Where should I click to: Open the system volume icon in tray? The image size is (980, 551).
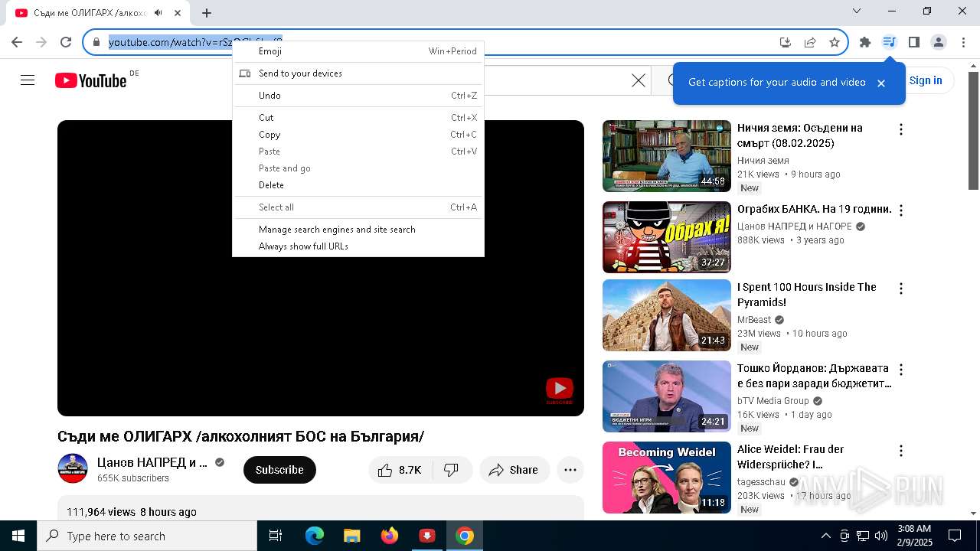tap(881, 536)
